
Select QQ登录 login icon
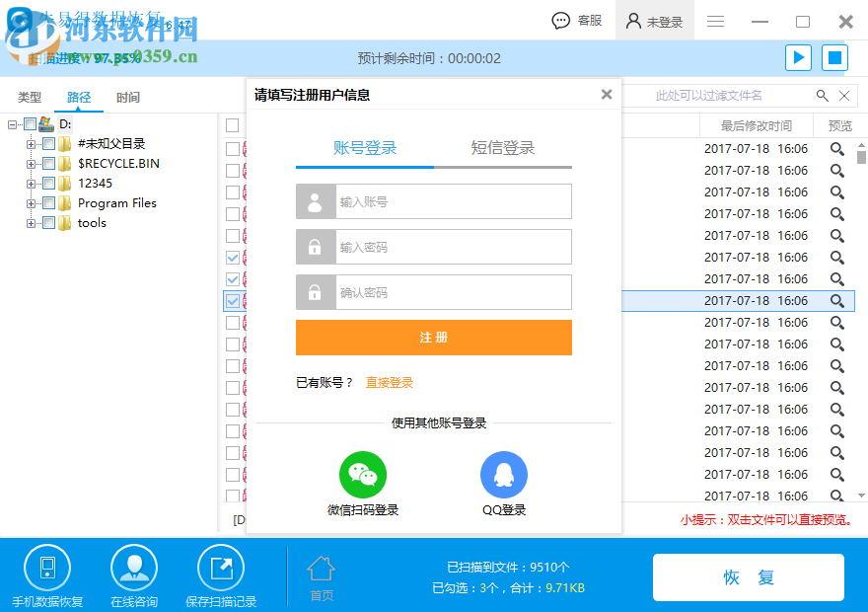(x=504, y=474)
